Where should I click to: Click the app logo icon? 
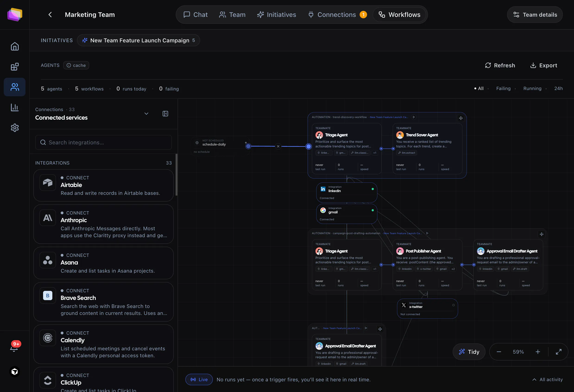[x=15, y=15]
